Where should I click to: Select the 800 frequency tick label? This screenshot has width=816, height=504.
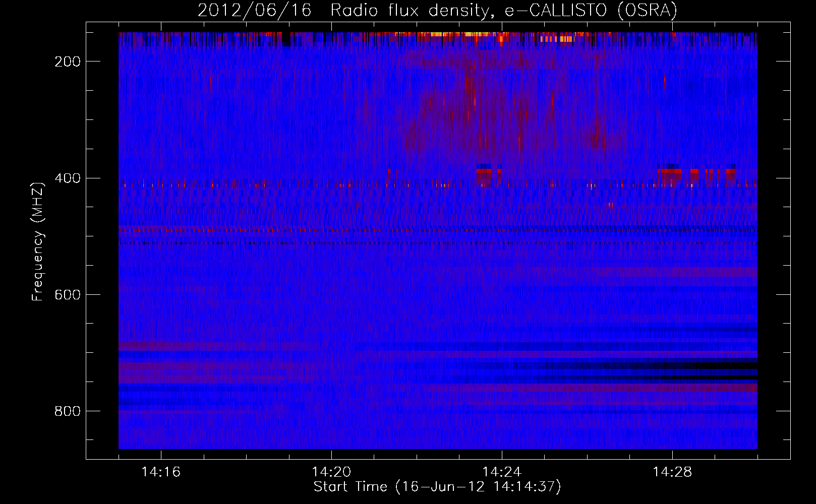coord(68,411)
